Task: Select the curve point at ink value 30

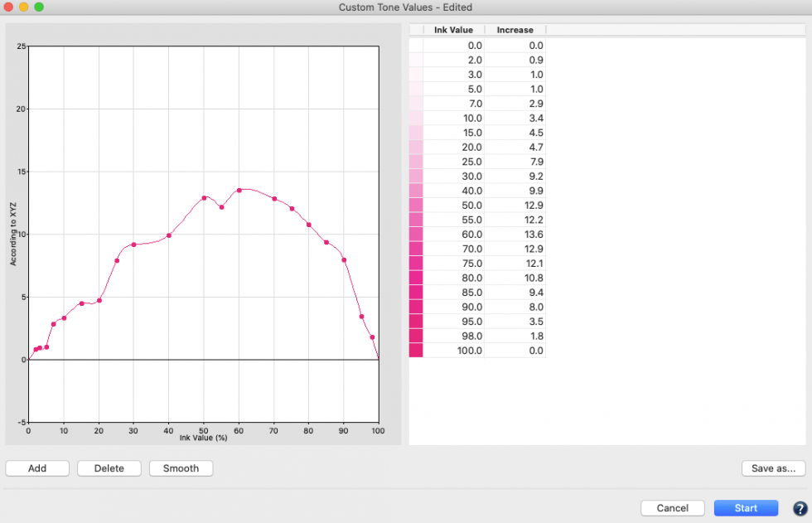Action: click(x=133, y=245)
